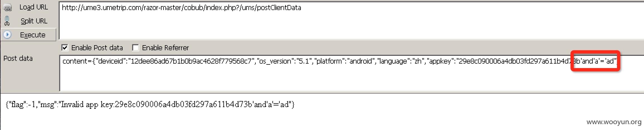The height and width of the screenshot is (130, 644).
Task: Click the Enable Referrer label text
Action: 165,48
